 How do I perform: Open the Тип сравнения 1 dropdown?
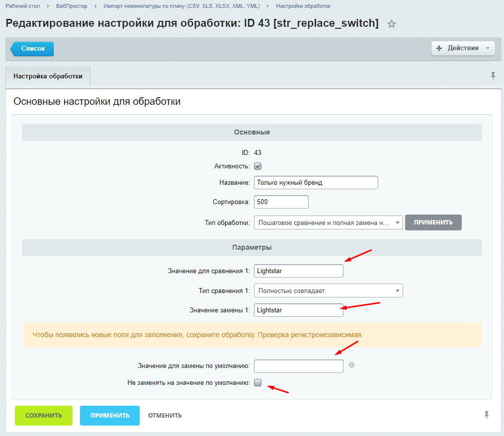pos(328,291)
